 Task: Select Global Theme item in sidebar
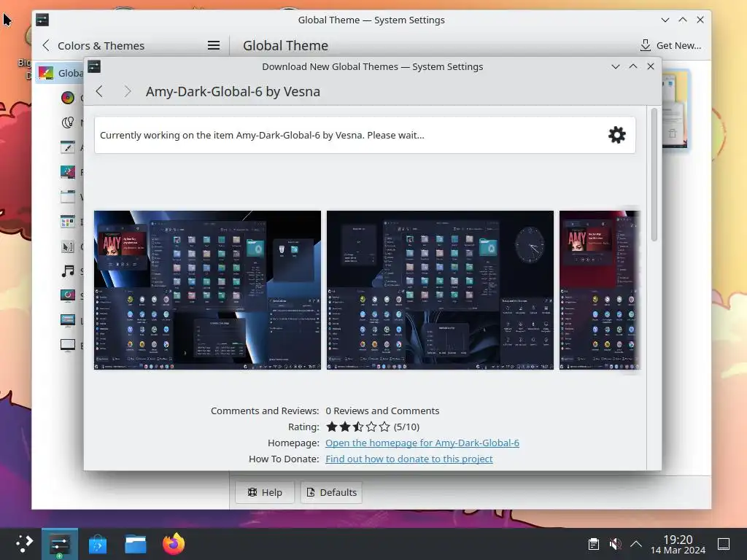[x=60, y=73]
